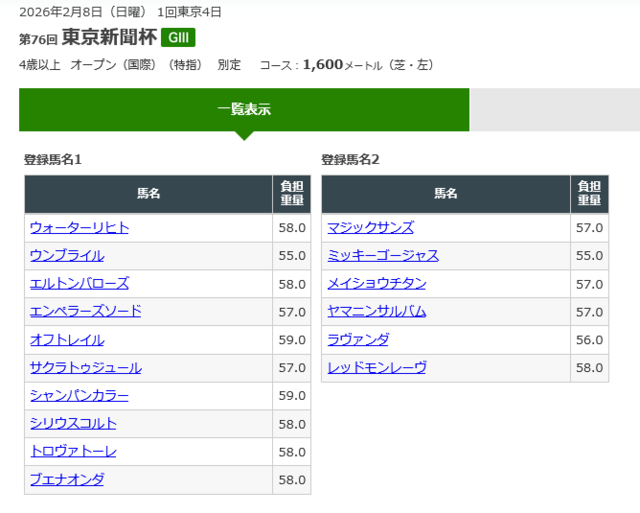
Task: Open the オフトレイル entry
Action: point(67,339)
